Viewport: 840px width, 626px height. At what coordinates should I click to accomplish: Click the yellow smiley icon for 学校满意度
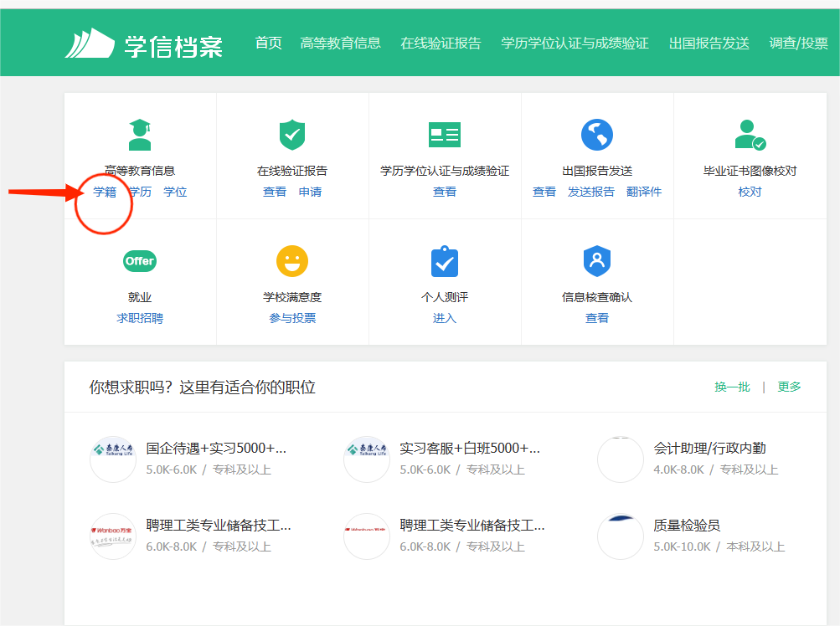(x=292, y=261)
